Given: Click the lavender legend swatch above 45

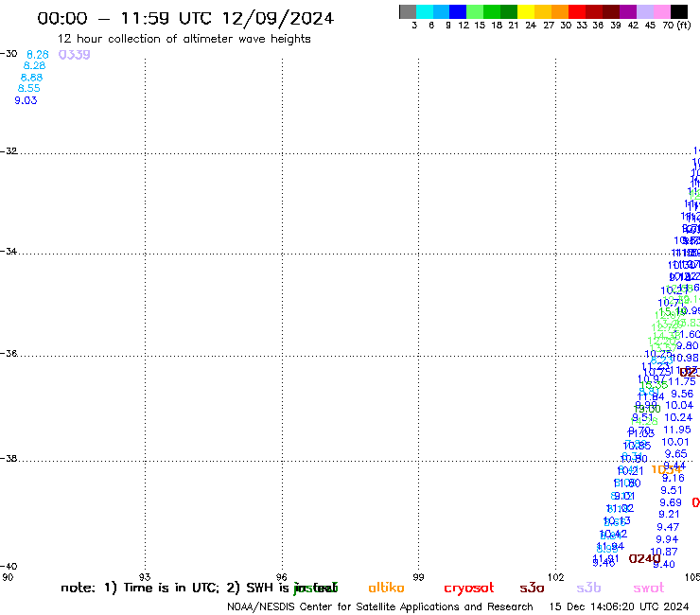Looking at the screenshot, I should pos(645,11).
